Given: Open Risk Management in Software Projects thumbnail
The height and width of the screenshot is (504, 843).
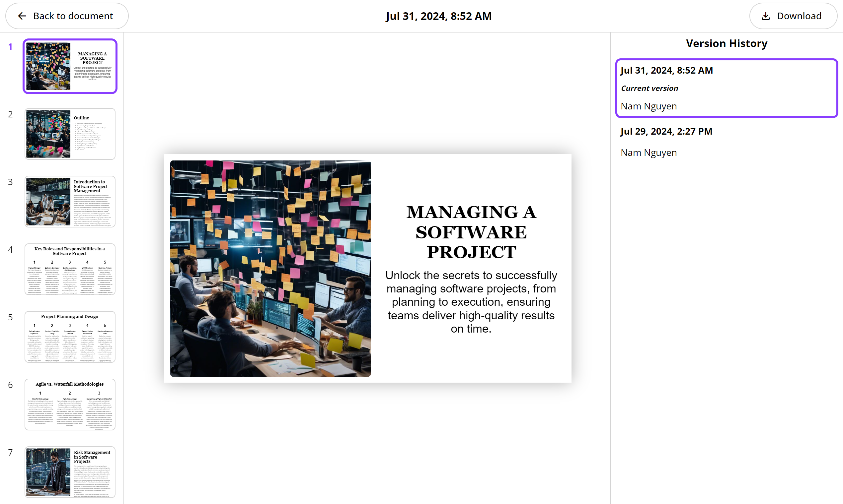Looking at the screenshot, I should (x=70, y=472).
